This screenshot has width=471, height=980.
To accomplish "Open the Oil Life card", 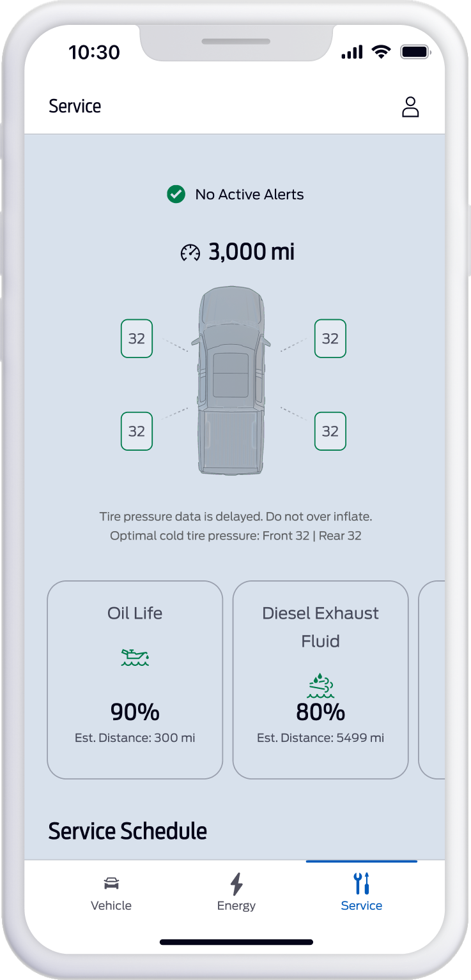I will point(135,679).
